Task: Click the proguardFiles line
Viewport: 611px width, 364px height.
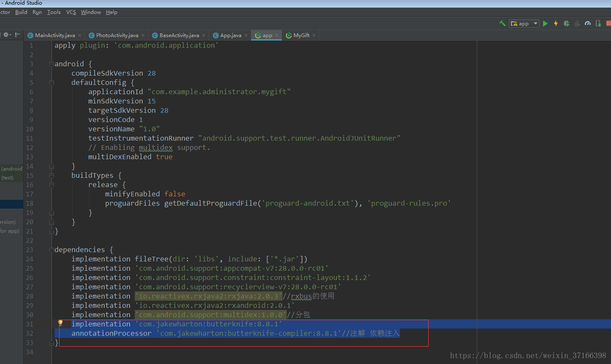Action: coord(278,203)
